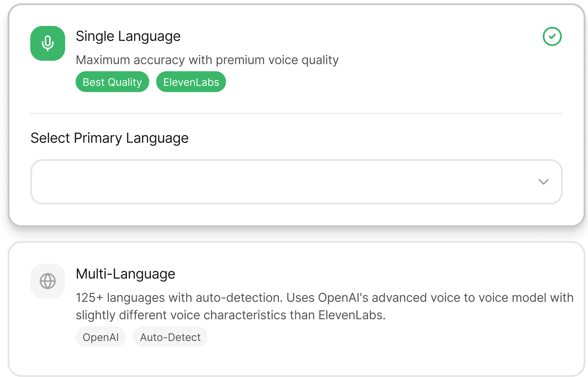
Task: Click the divider line under Single Language tags
Action: pos(296,113)
